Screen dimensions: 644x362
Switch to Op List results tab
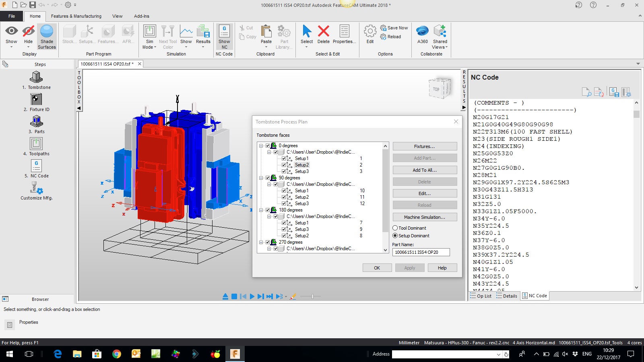tap(481, 296)
